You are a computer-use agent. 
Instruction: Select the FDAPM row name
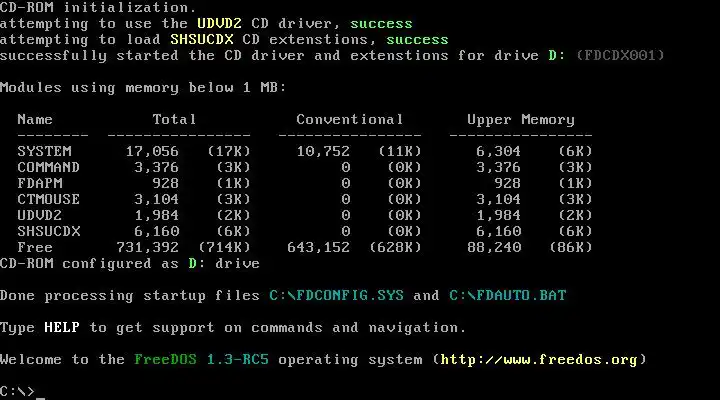40,183
